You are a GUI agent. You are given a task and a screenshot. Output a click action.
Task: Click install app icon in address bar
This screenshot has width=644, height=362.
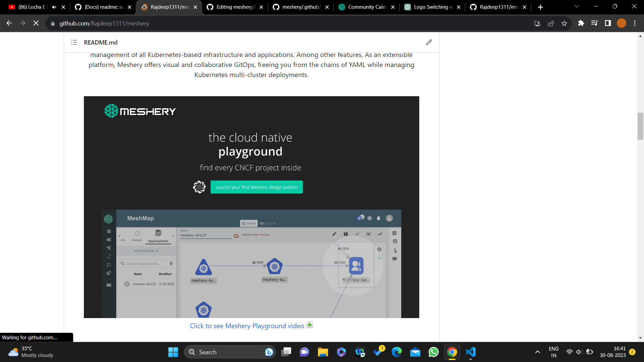[537, 23]
